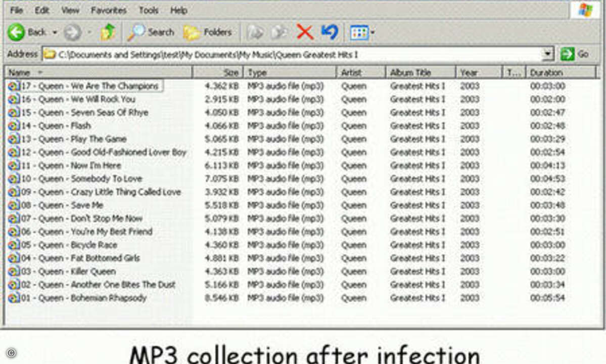
Task: Click '10 - Queen - Somebody To Love' filename
Action: (x=81, y=178)
